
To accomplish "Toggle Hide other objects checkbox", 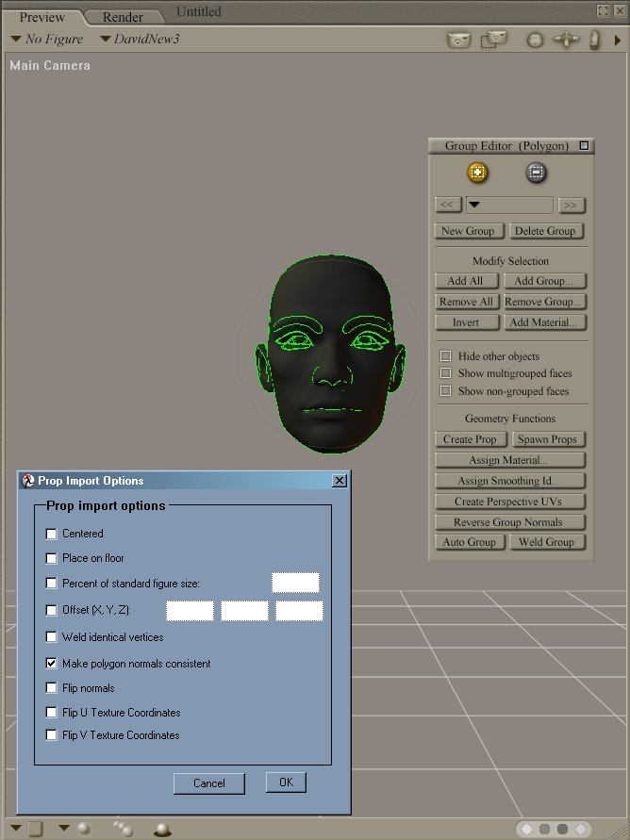I will point(446,356).
